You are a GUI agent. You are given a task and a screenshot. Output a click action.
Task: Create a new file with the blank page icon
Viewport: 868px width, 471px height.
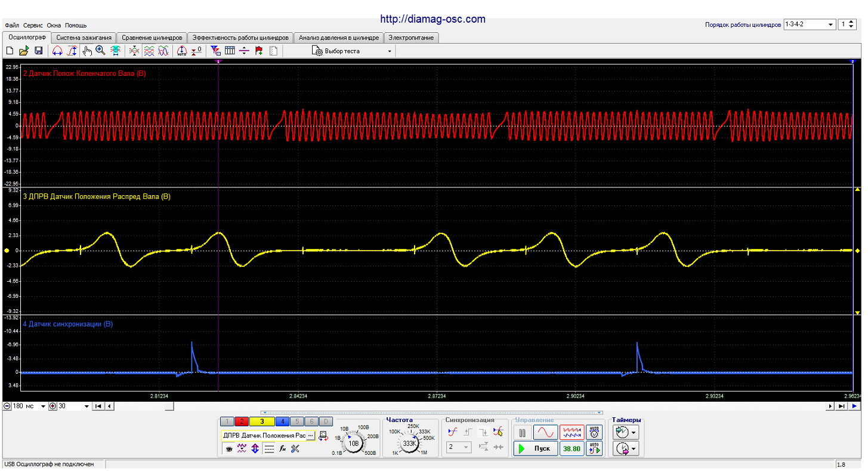(10, 51)
